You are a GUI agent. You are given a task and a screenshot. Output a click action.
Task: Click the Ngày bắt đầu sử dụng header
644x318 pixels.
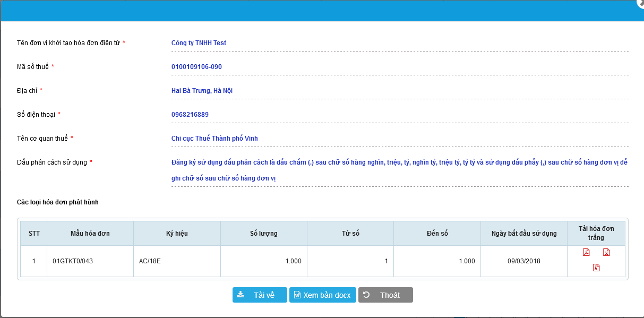click(x=524, y=234)
